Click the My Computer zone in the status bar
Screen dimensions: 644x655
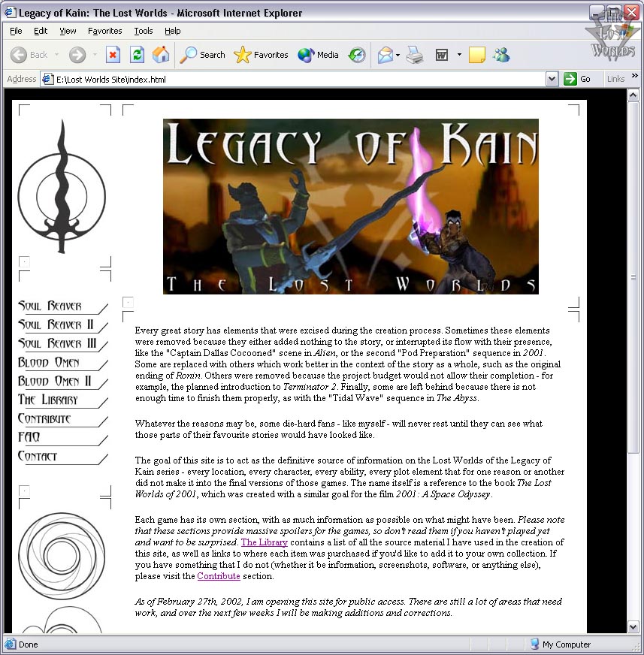click(x=561, y=644)
